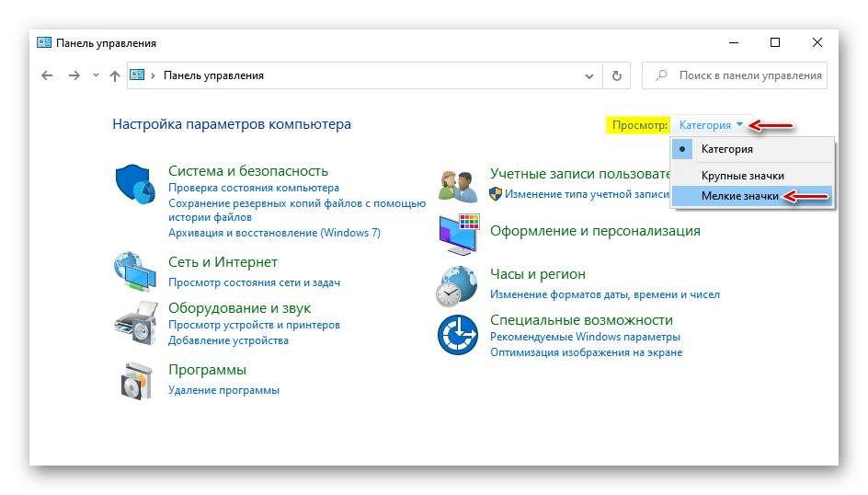The width and height of the screenshot is (868, 495).
Task: Minimize the Control Panel window
Action: point(734,42)
